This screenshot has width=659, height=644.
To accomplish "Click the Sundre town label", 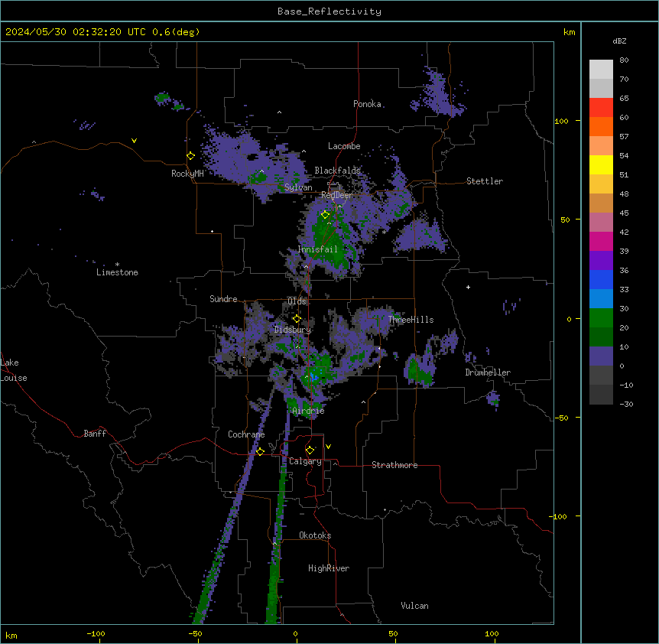I will [223, 299].
